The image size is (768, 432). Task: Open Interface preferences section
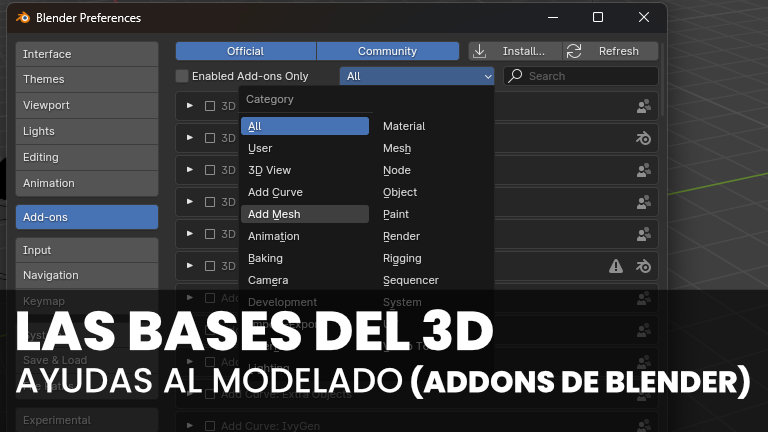[x=87, y=54]
